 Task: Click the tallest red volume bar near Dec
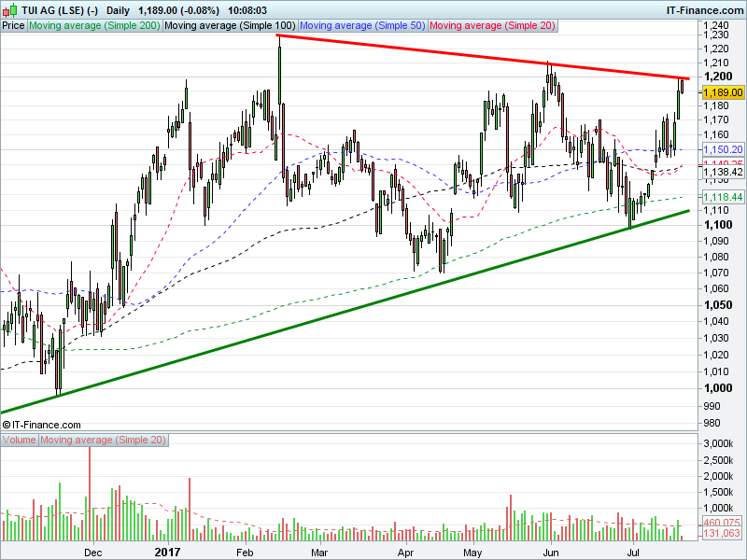tap(90, 494)
